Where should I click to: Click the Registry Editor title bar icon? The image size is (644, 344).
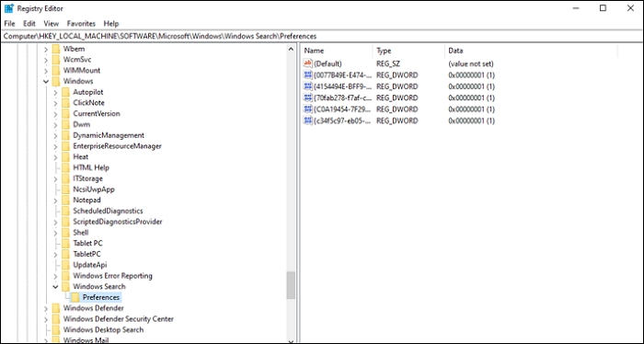pyautogui.click(x=8, y=8)
